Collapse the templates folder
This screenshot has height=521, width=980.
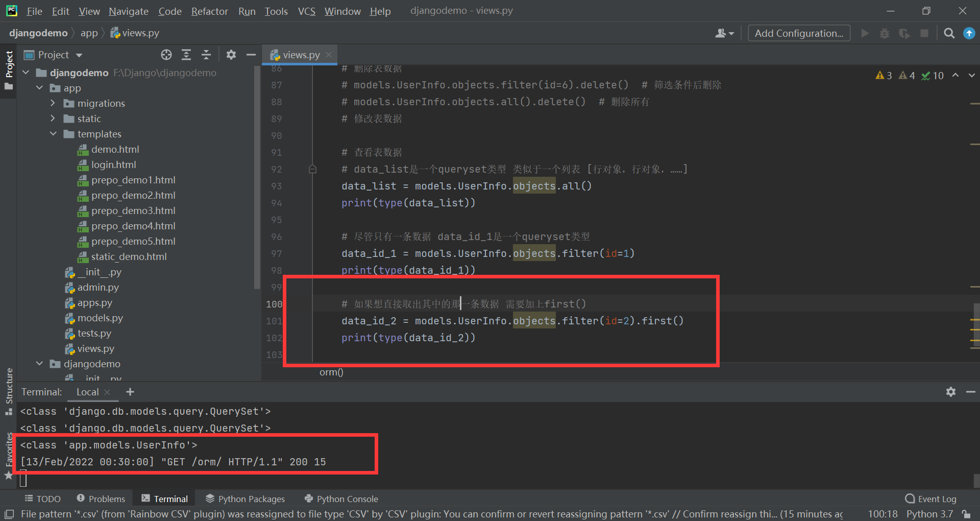point(53,134)
